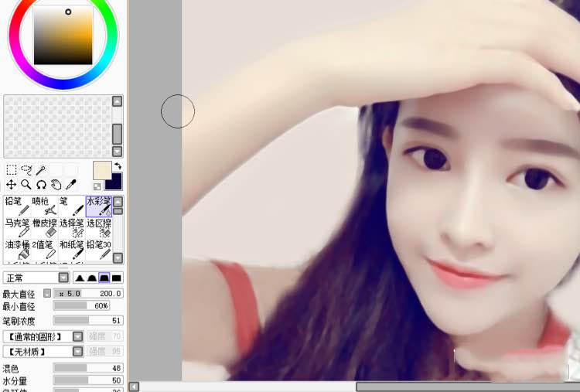Choose the 喷枪 airbrush tool
This screenshot has width=580, height=392.
[x=44, y=206]
